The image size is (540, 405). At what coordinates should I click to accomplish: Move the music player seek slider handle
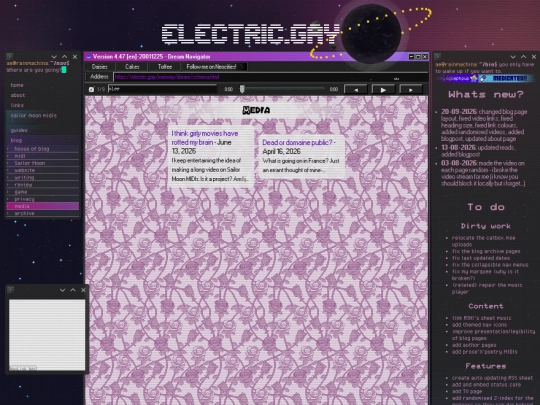click(242, 89)
